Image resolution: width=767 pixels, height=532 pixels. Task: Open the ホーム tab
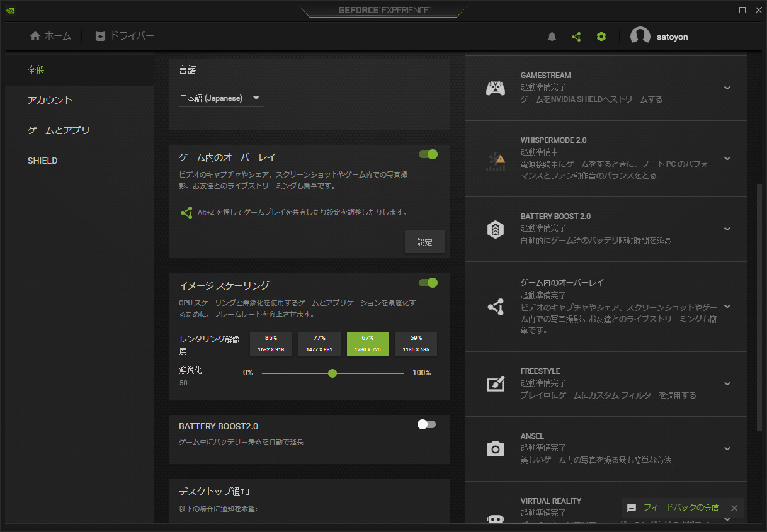[x=51, y=36]
